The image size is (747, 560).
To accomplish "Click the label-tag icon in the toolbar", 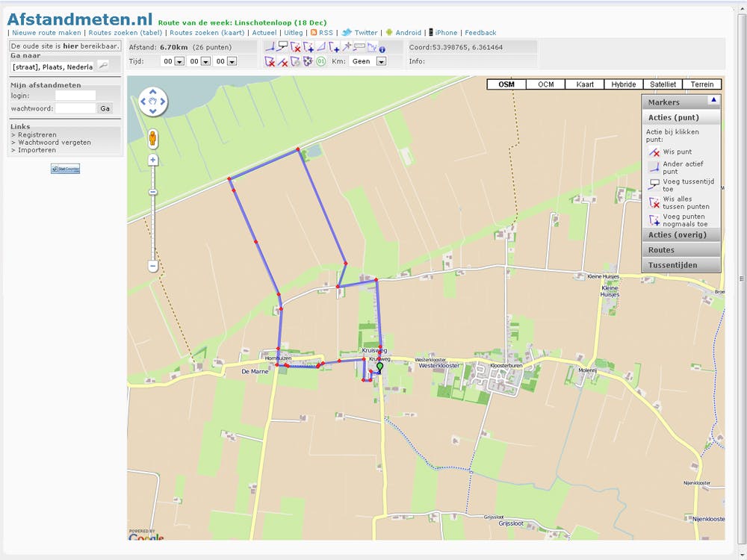I will [x=359, y=47].
